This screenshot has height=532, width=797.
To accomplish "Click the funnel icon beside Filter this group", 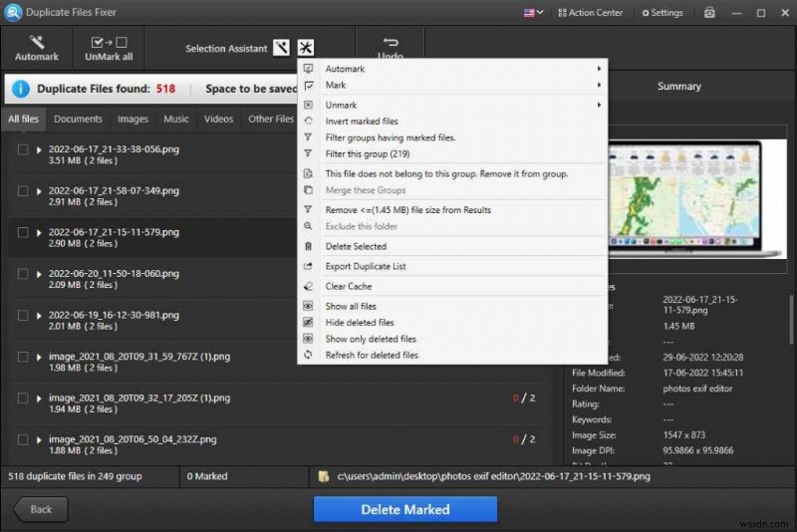I will [x=308, y=153].
